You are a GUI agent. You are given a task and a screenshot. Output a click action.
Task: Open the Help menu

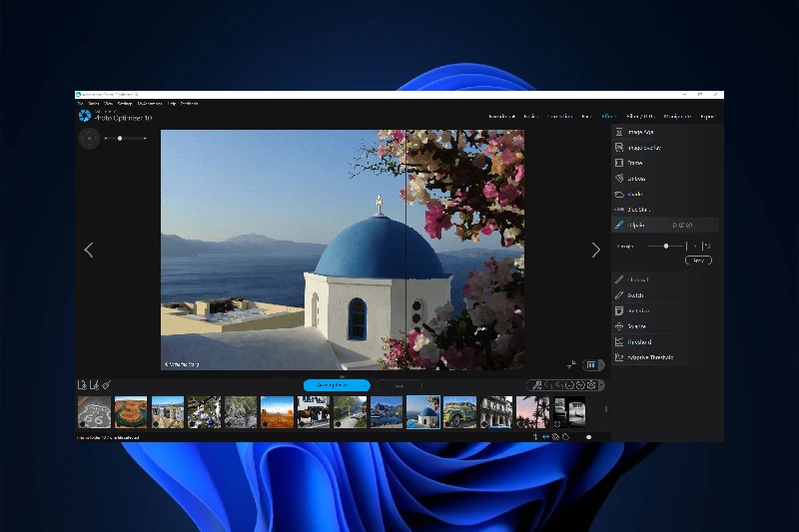tap(172, 104)
